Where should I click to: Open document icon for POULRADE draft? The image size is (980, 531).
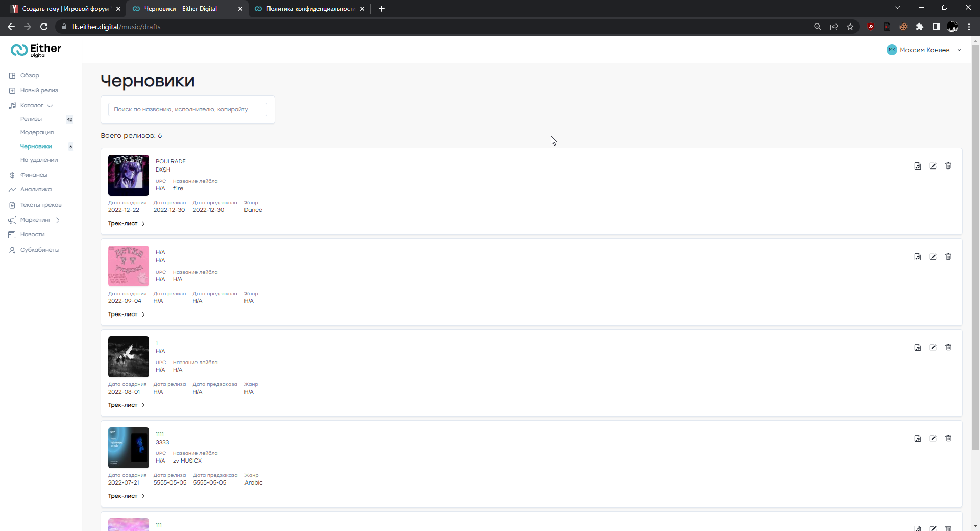tap(918, 166)
